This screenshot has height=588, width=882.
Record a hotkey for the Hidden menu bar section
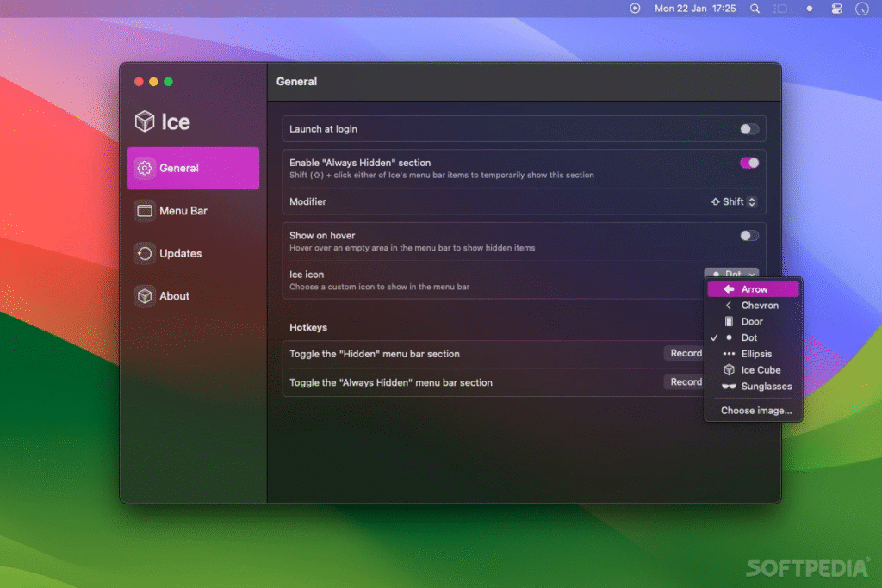click(x=685, y=353)
